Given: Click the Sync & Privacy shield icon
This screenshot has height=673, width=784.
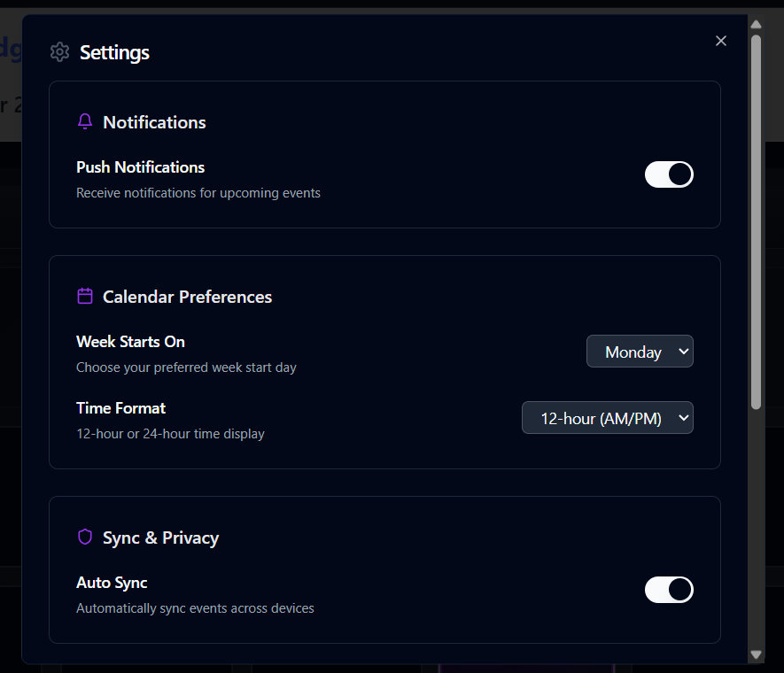Looking at the screenshot, I should pos(85,537).
